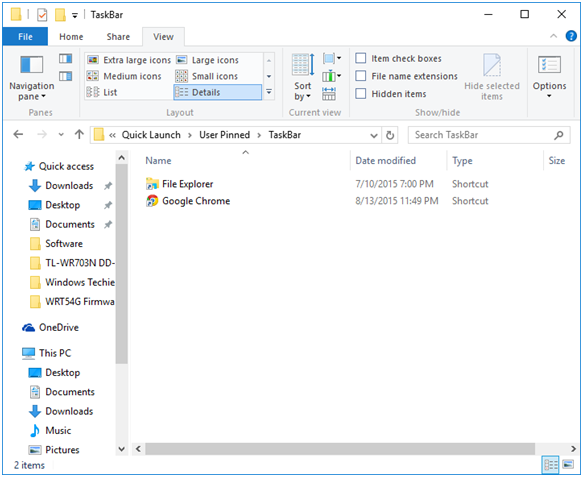Toggle the Preview pane icon
Image resolution: width=582 pixels, height=477 pixels.
[65, 59]
